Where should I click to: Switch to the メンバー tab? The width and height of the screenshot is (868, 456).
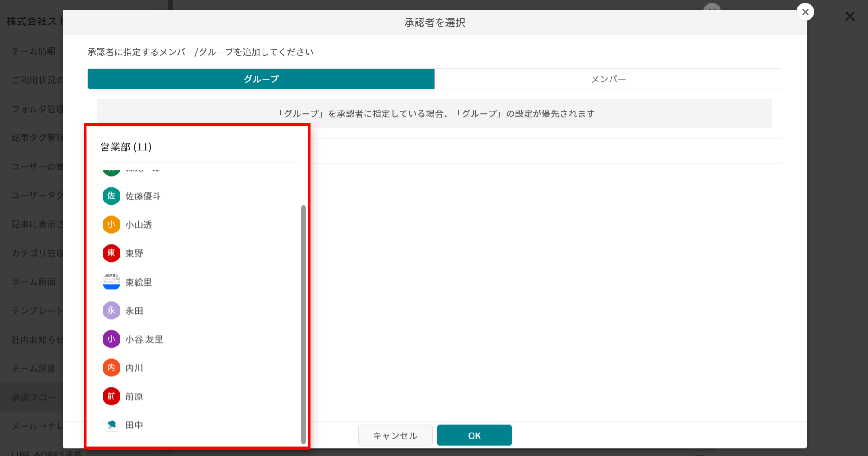coord(608,79)
